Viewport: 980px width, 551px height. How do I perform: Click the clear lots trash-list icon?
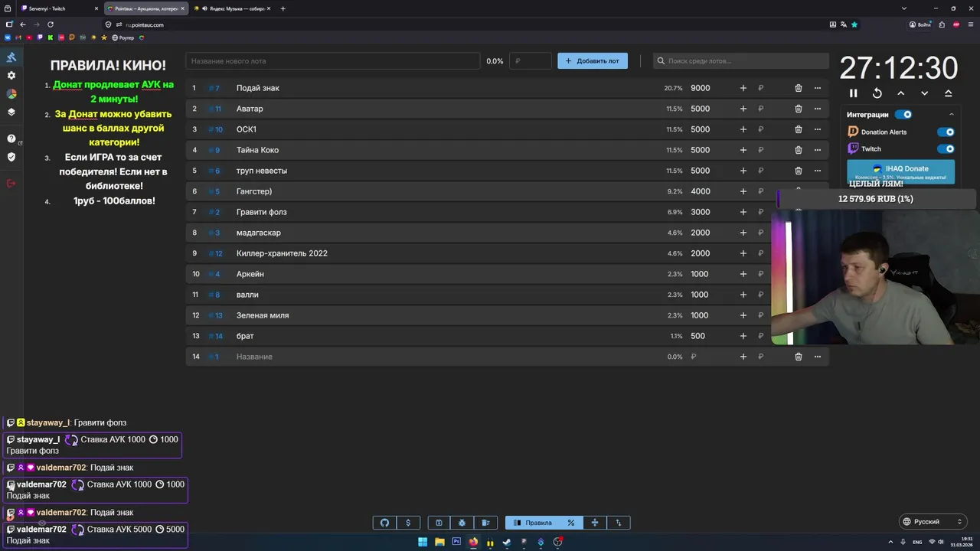[485, 523]
